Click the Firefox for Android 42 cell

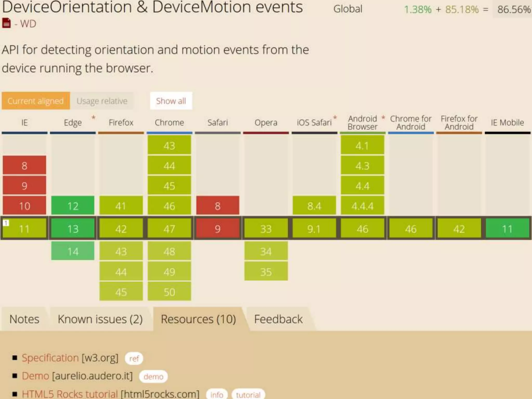[459, 229]
